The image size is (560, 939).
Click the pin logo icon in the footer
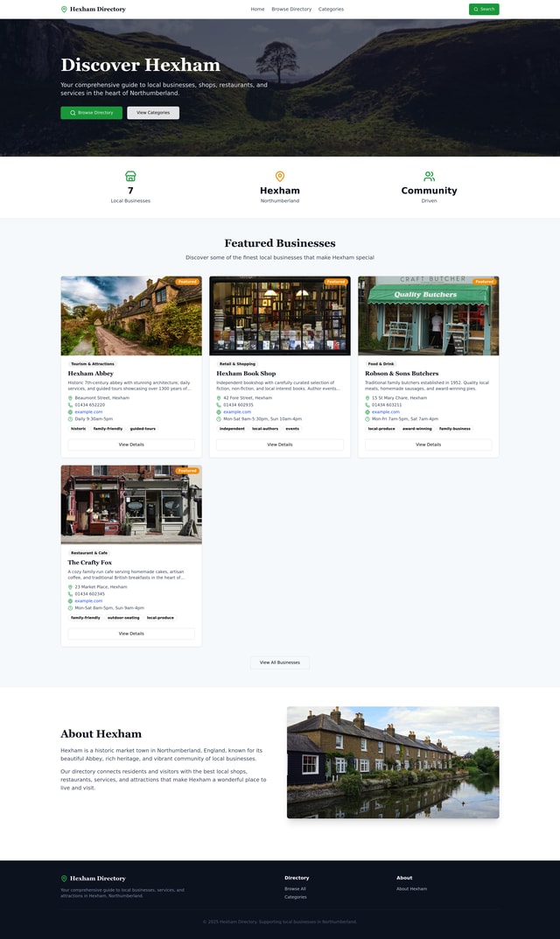click(64, 878)
